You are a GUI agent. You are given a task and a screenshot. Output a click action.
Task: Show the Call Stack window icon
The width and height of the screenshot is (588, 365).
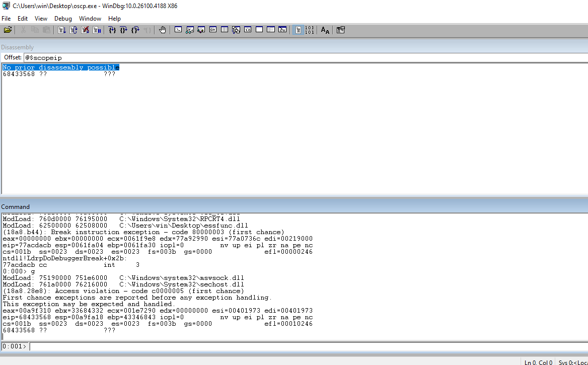tap(236, 30)
